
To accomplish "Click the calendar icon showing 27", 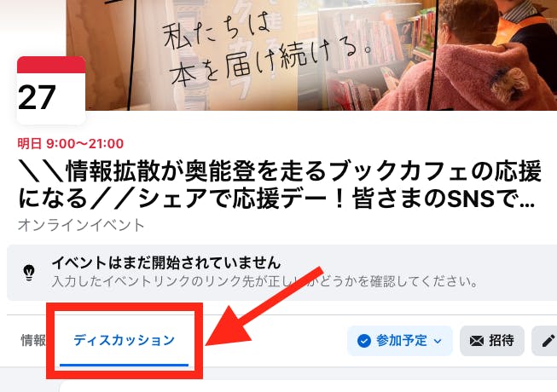I will (x=51, y=90).
